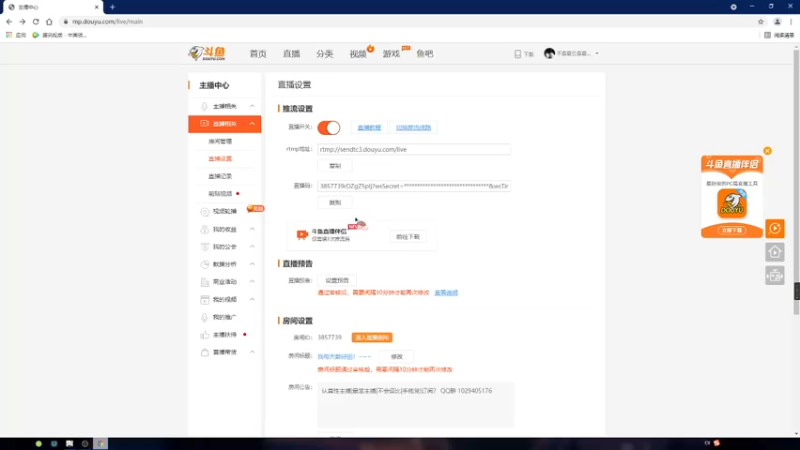Open the browser profile icon
The height and width of the screenshot is (450, 800).
click(777, 21)
